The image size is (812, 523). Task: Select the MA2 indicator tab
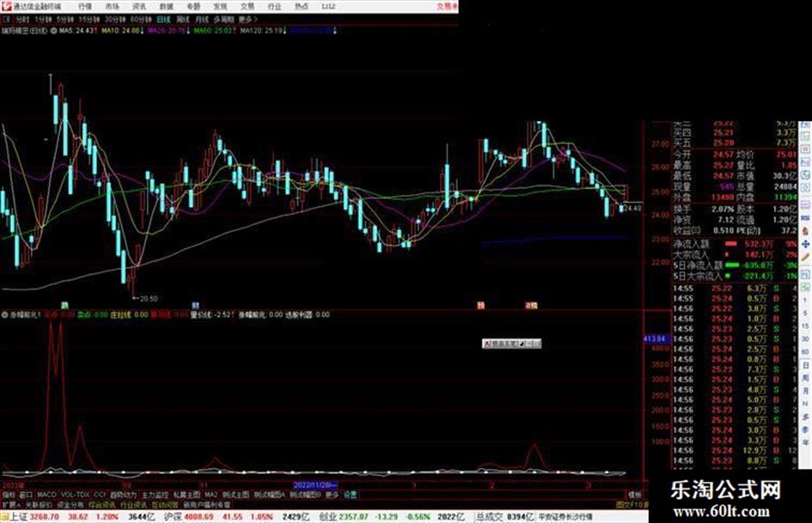(211, 495)
